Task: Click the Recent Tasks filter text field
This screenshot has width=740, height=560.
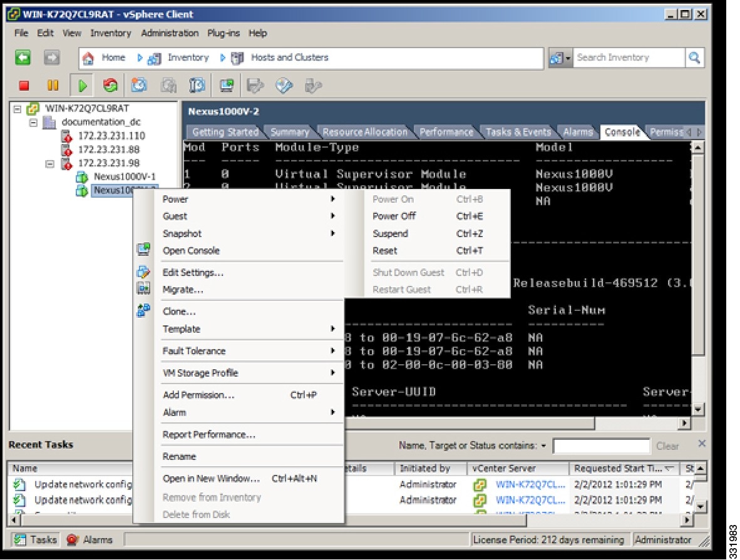Action: 601,446
